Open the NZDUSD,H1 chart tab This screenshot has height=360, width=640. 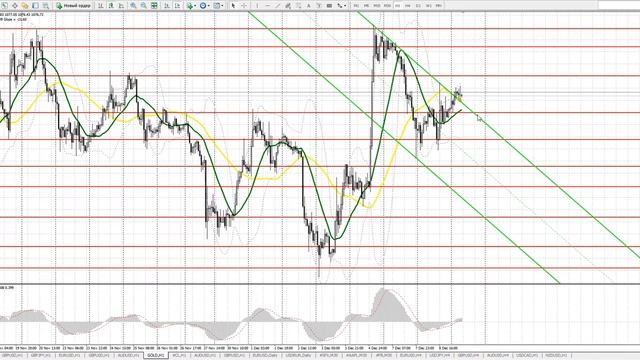pyautogui.click(x=556, y=356)
